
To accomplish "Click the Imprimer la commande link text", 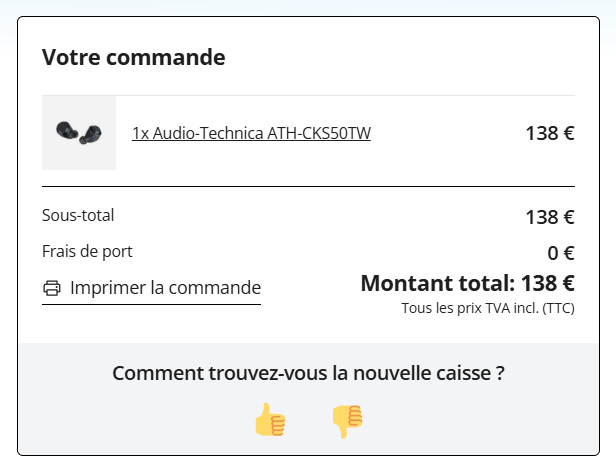I will pos(165,288).
